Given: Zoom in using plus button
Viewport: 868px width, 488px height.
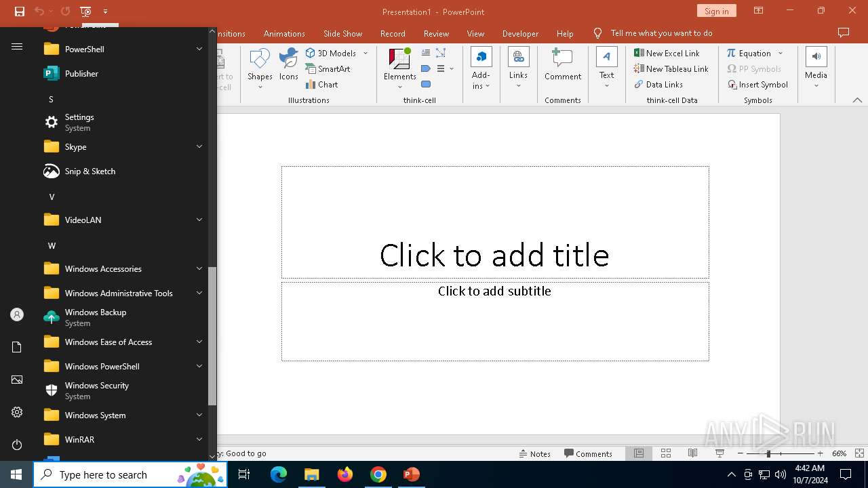Looking at the screenshot, I should 820,453.
